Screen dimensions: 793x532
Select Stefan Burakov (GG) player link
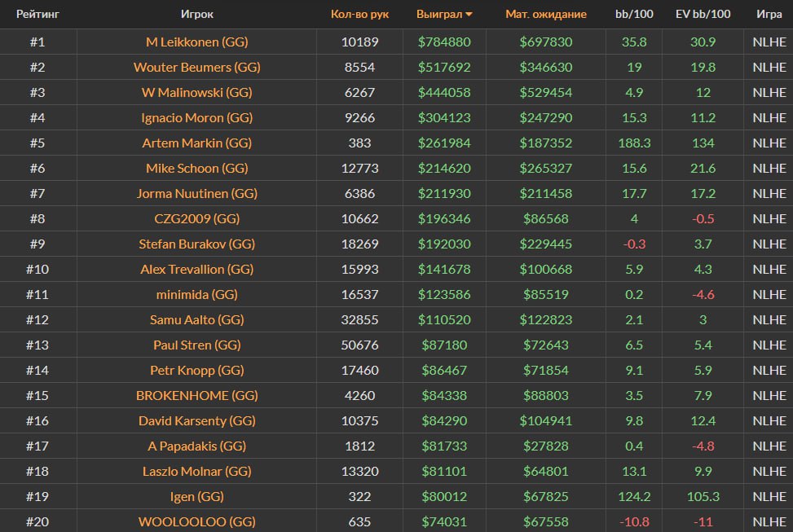[196, 244]
